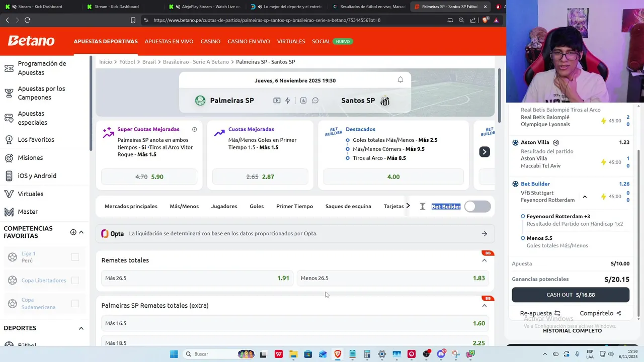Open Los favoritos in sidebar
The height and width of the screenshot is (362, 644).
35,139
